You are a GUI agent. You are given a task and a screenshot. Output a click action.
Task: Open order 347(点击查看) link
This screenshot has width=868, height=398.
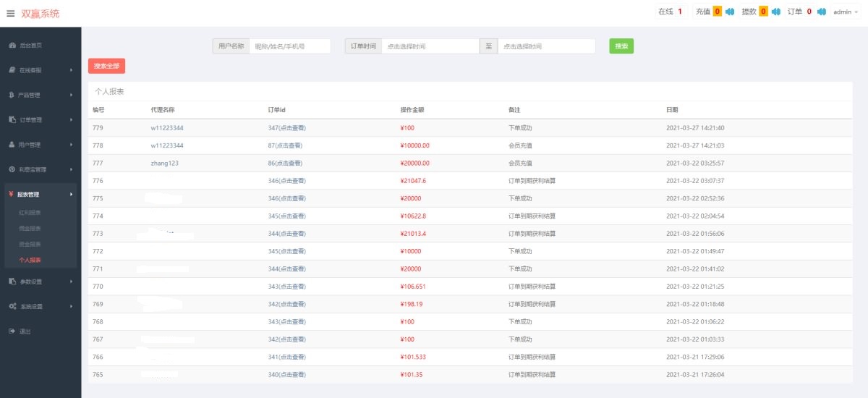click(x=286, y=127)
